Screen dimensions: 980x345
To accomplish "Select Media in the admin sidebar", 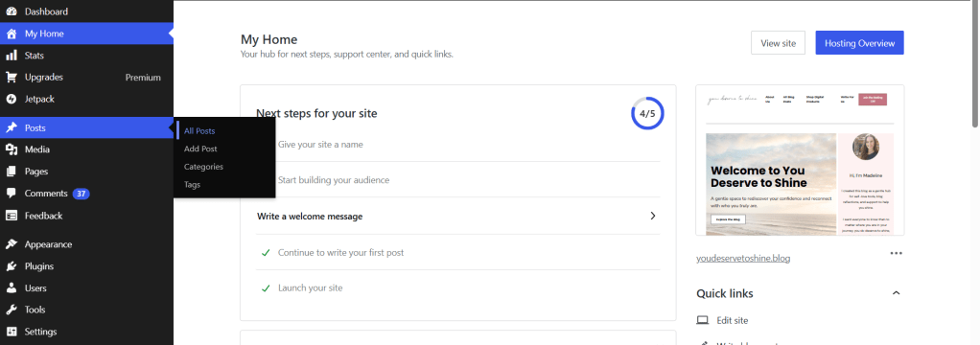I will [86, 149].
